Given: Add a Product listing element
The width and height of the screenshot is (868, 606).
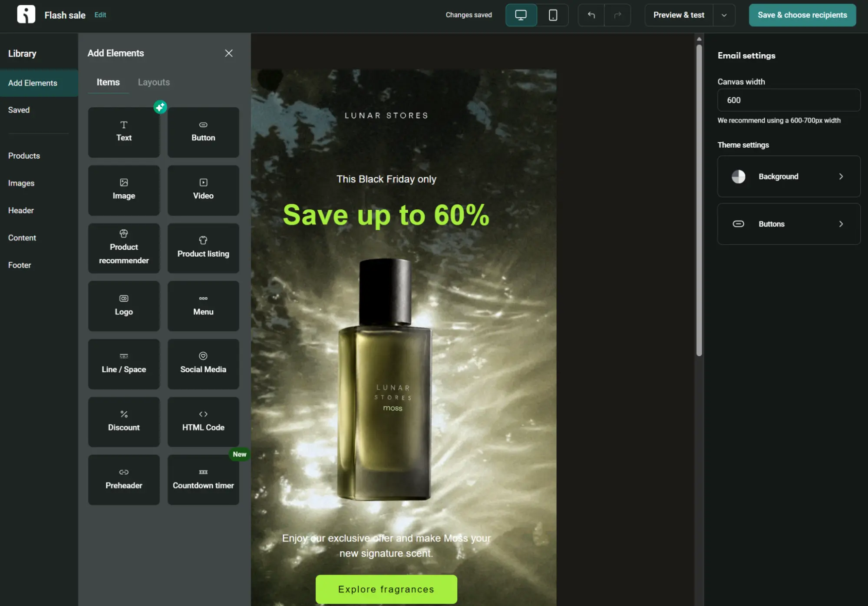Looking at the screenshot, I should click(203, 248).
